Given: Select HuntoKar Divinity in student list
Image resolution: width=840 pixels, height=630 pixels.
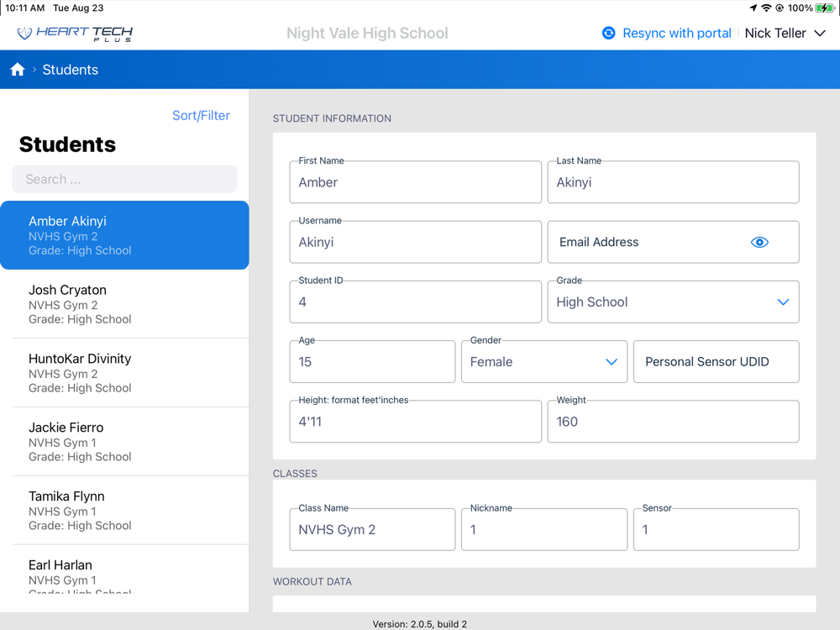Looking at the screenshot, I should click(124, 373).
